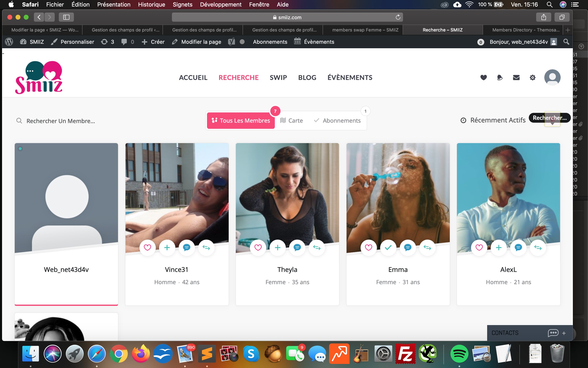This screenshot has height=368, width=588.
Task: Click Personnaliser in the admin bar
Action: click(72, 42)
